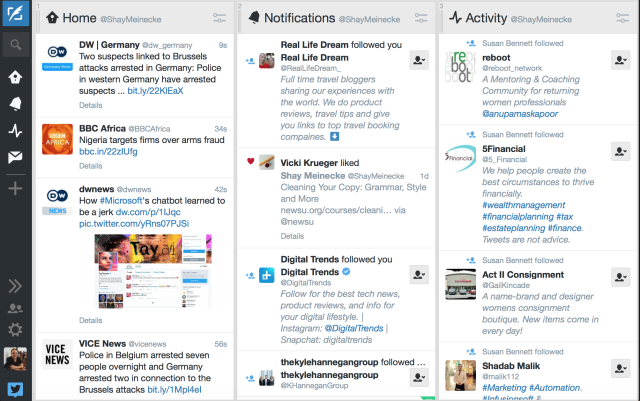Open the Digital Trends profile name
The height and width of the screenshot is (401, 640).
tap(310, 272)
